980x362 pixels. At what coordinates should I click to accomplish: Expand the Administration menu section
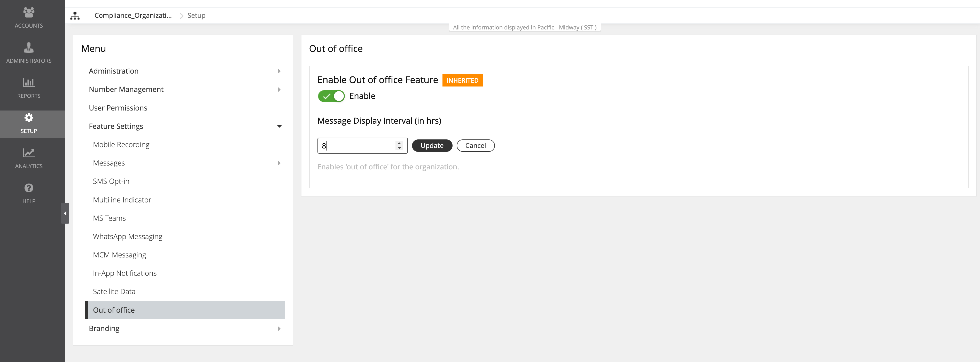[x=279, y=71]
